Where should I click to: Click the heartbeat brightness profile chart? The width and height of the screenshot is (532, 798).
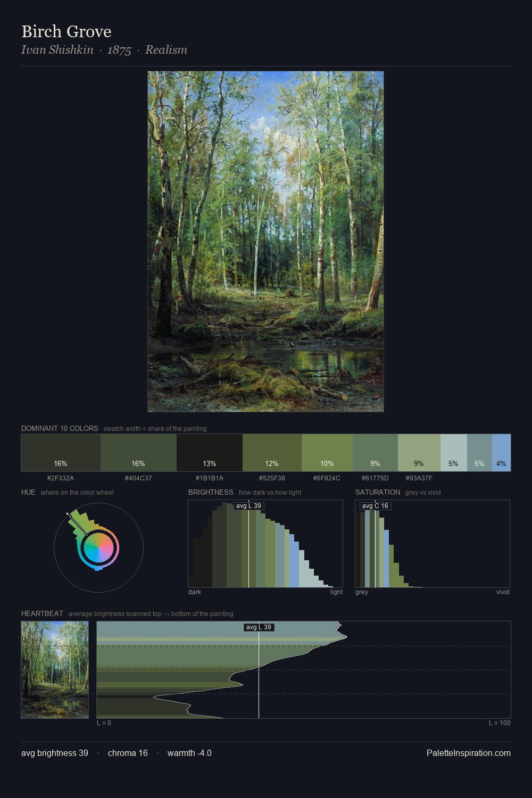pos(304,670)
